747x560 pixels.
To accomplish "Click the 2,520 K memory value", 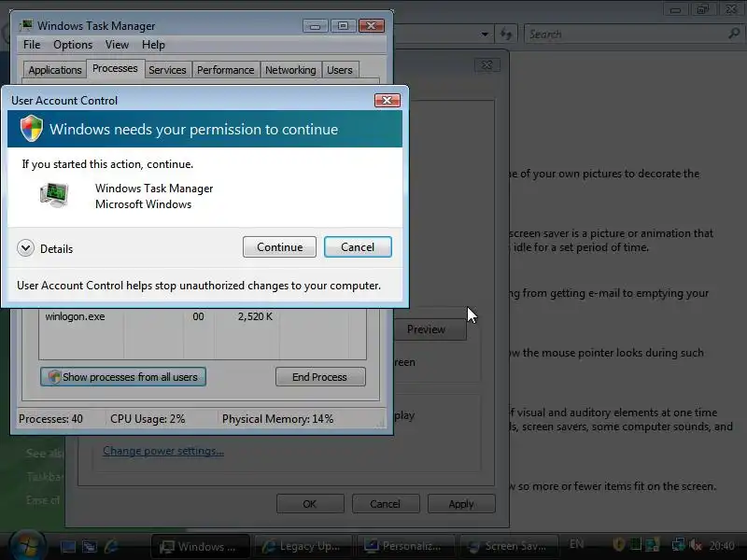I will [x=255, y=316].
